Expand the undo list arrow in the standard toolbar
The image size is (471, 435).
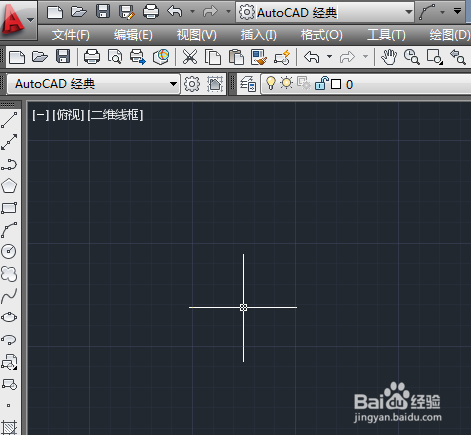(x=329, y=57)
